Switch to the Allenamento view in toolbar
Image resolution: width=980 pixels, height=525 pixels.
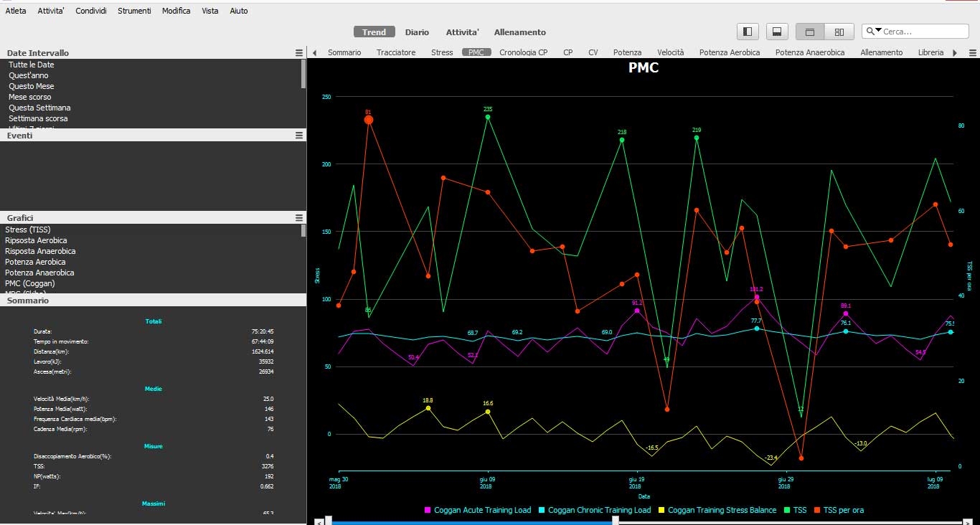[x=520, y=32]
